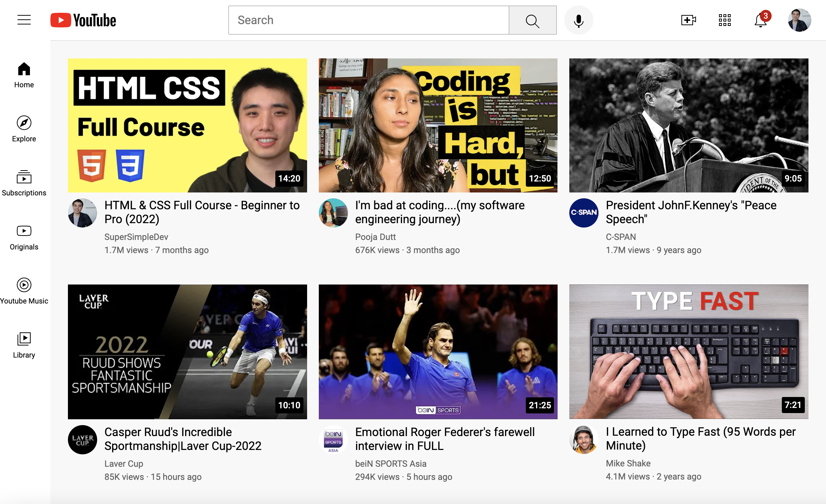826x504 pixels.
Task: Open the YouTube apps grid
Action: pyautogui.click(x=724, y=20)
